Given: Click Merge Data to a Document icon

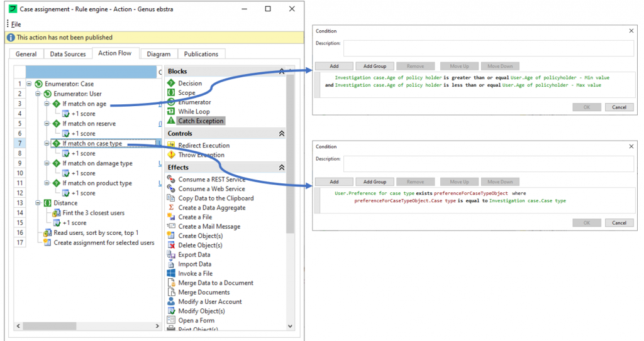Looking at the screenshot, I should [x=171, y=283].
